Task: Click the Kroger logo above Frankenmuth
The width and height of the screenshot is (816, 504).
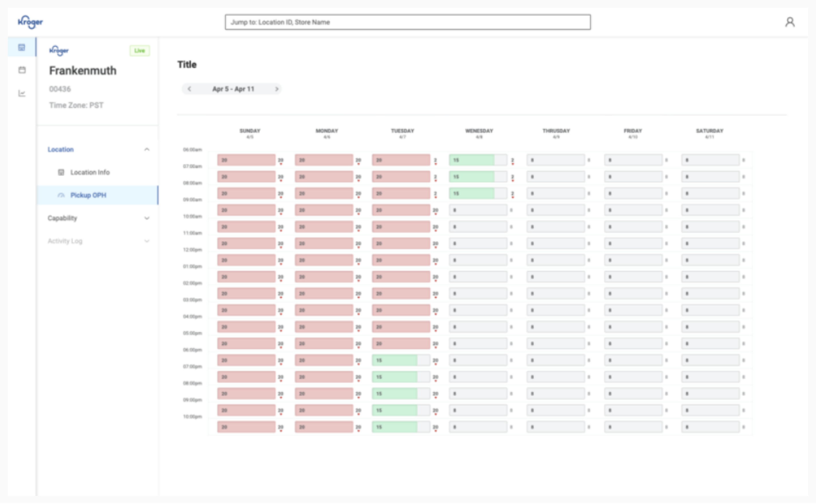Action: (x=59, y=51)
